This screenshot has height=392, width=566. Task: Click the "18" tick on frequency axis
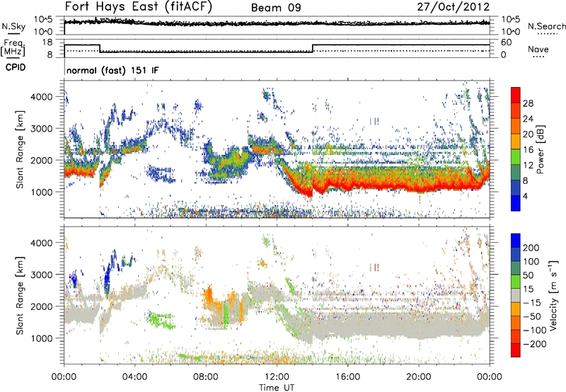(47, 42)
